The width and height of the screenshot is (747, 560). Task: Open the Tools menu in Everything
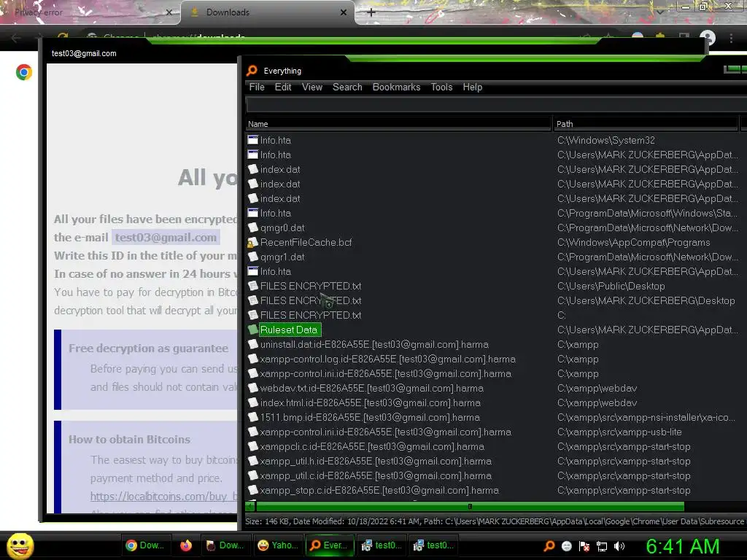[441, 87]
